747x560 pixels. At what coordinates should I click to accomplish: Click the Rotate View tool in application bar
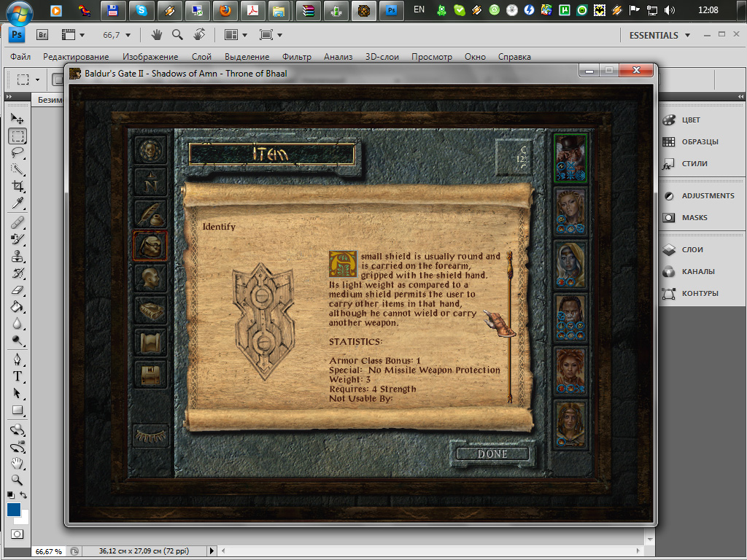199,34
